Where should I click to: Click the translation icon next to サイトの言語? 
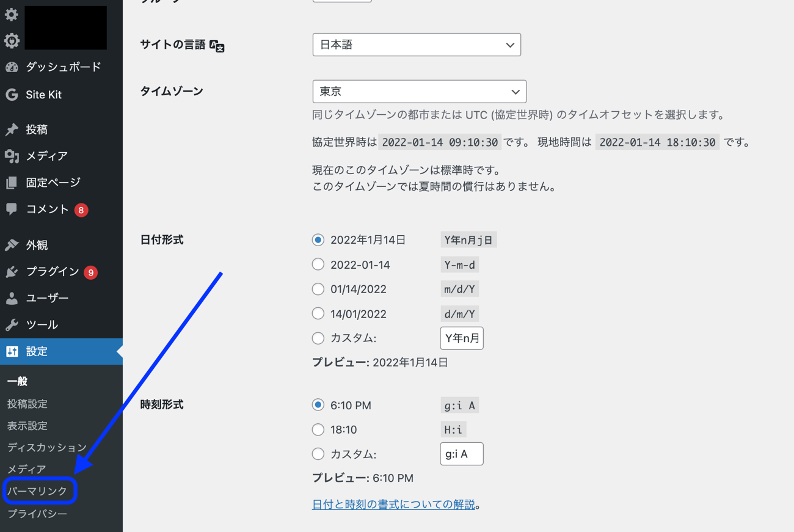pyautogui.click(x=217, y=45)
